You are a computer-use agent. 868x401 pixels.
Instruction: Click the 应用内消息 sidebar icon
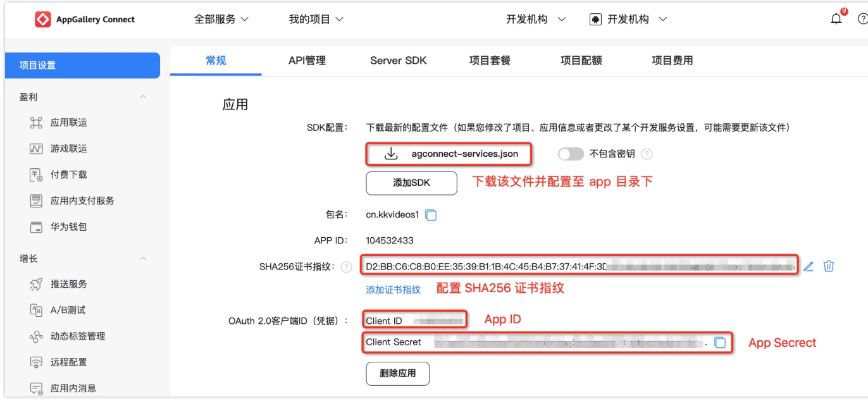click(36, 388)
